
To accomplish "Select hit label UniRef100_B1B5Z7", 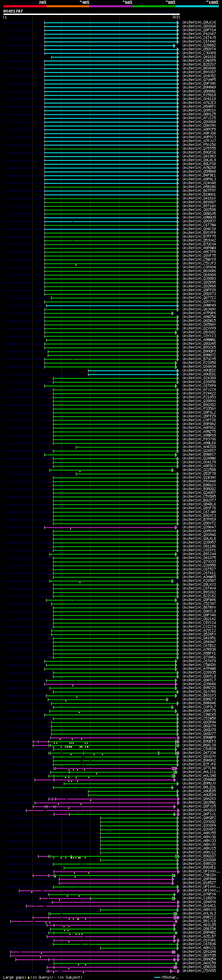I will [199, 883].
